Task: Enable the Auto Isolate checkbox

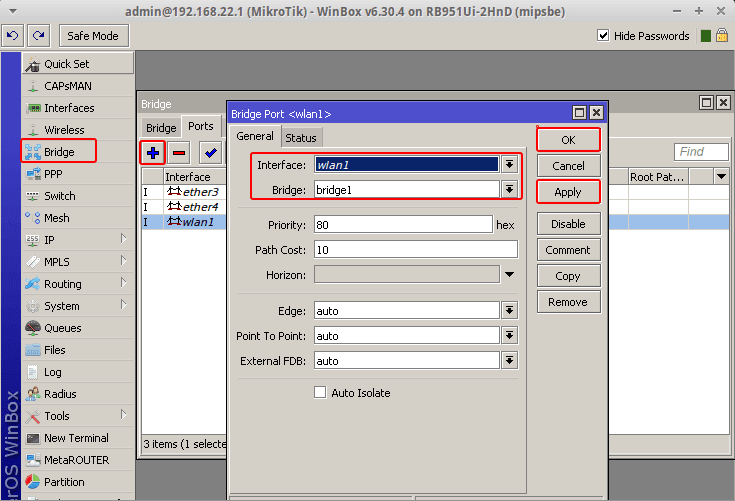Action: 320,392
